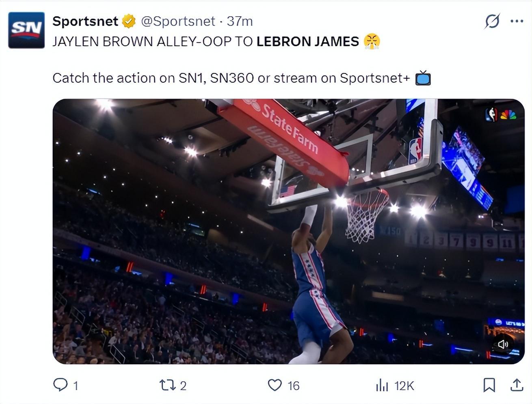The width and height of the screenshot is (532, 404).
Task: Click the NBA NBC logo in the video corner
Action: point(501,115)
